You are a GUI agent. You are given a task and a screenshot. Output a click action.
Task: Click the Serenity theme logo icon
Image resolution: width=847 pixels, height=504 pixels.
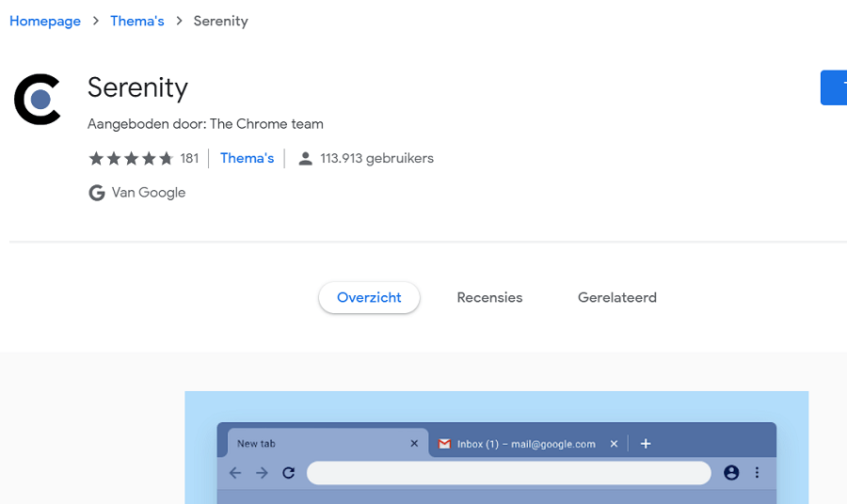(38, 100)
